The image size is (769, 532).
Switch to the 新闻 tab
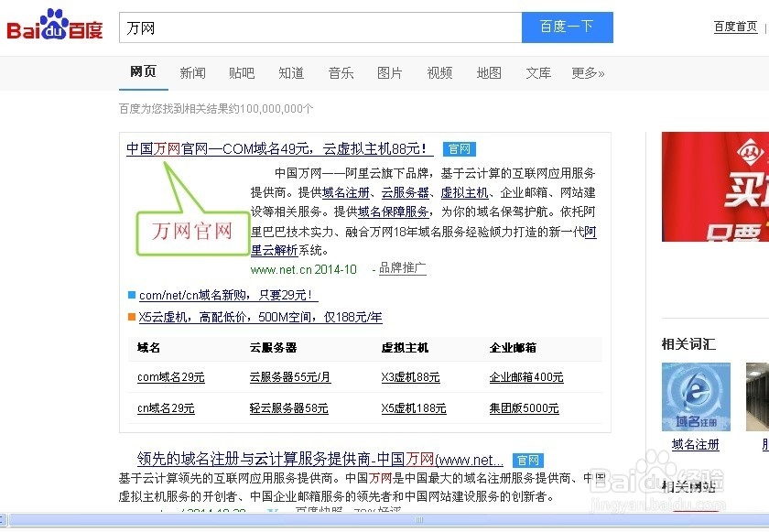pyautogui.click(x=193, y=73)
